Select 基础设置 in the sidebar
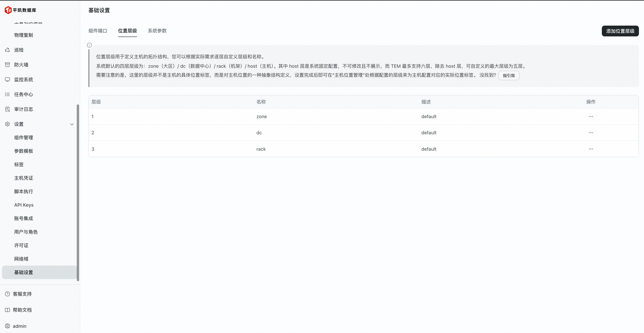Image resolution: width=644 pixels, height=333 pixels. pyautogui.click(x=39, y=272)
